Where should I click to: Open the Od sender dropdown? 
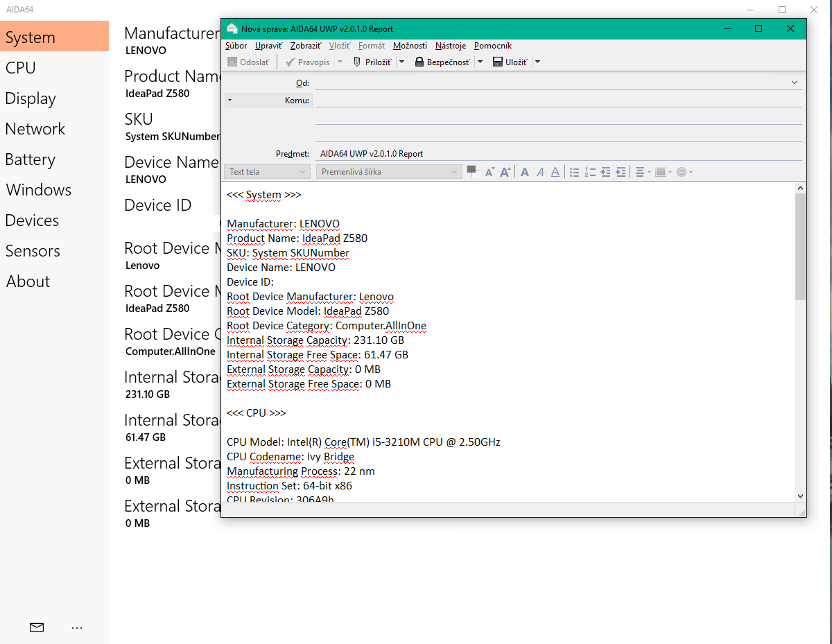tap(795, 82)
